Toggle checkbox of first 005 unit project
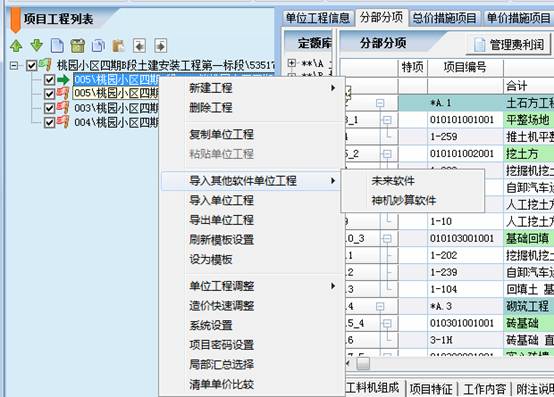Screen dimensions: 554x397 (x=49, y=80)
